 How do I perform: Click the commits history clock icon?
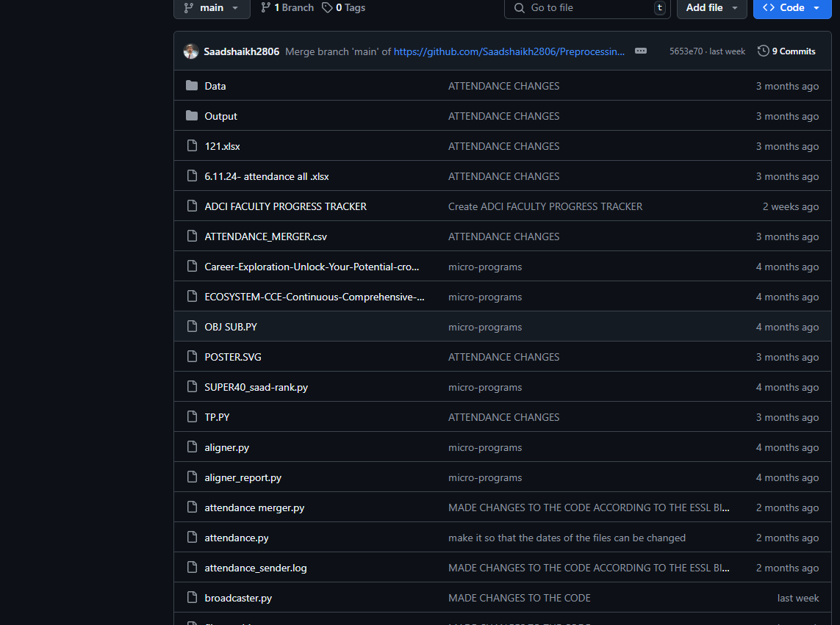pos(763,51)
